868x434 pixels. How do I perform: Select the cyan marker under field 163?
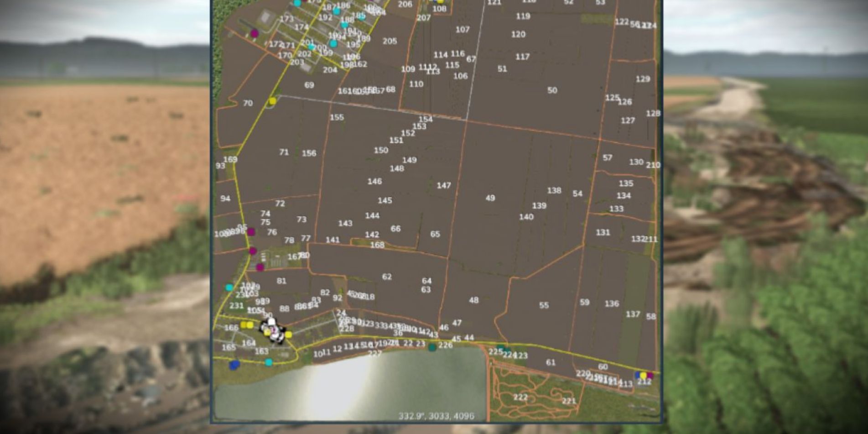pos(268,362)
